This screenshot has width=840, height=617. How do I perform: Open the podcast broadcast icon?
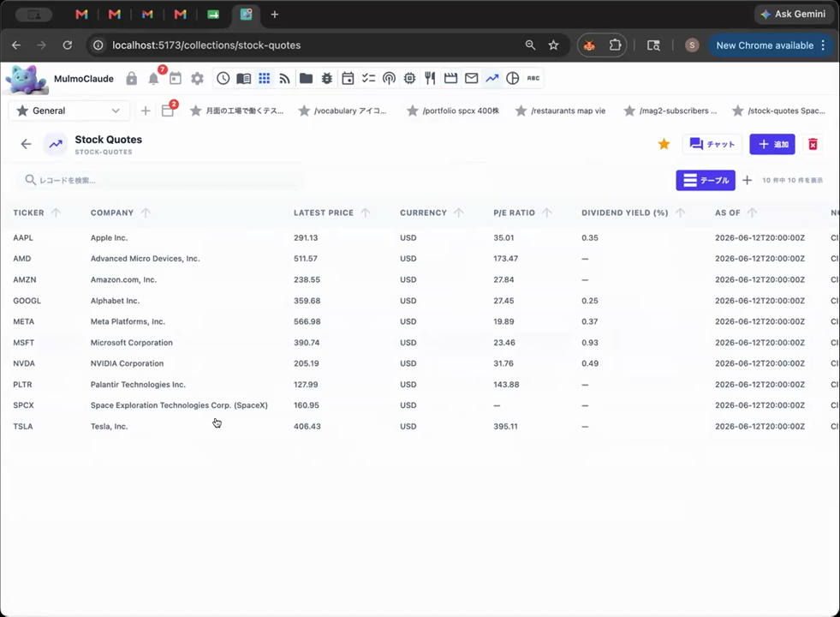pyautogui.click(x=389, y=78)
